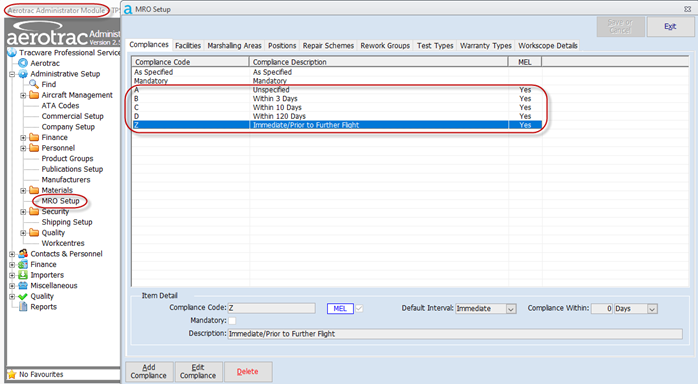Open the Rework Groups tab
Screen dimensions: 698x384
pyautogui.click(x=385, y=45)
